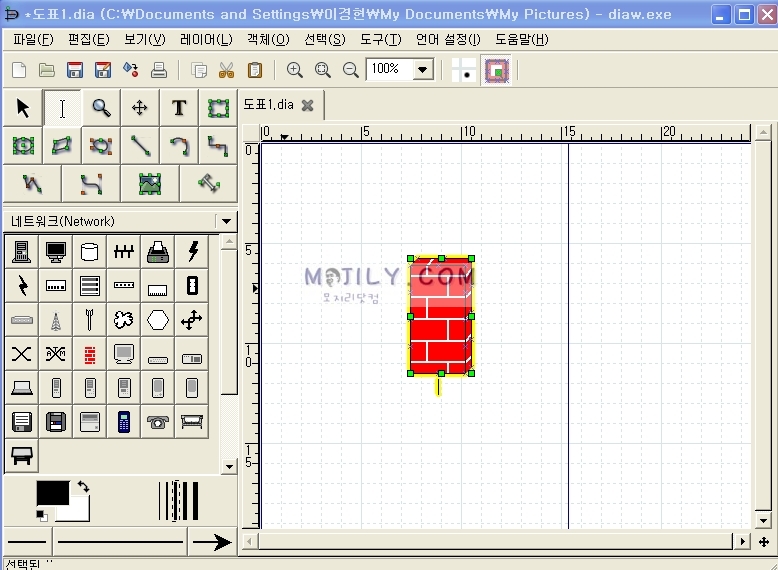Image resolution: width=778 pixels, height=570 pixels.
Task: Select the printer shape in palette
Action: click(x=158, y=252)
